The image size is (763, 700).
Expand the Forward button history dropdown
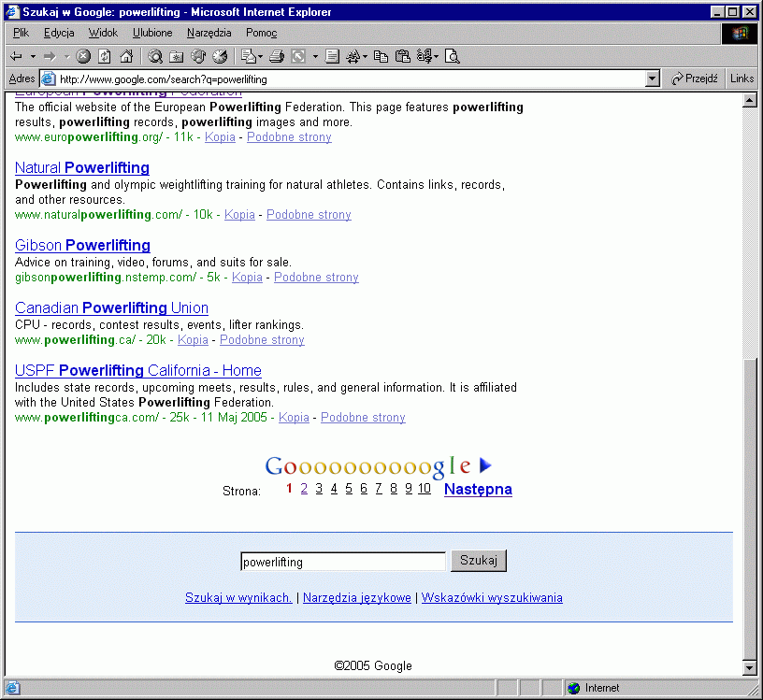pos(66,56)
